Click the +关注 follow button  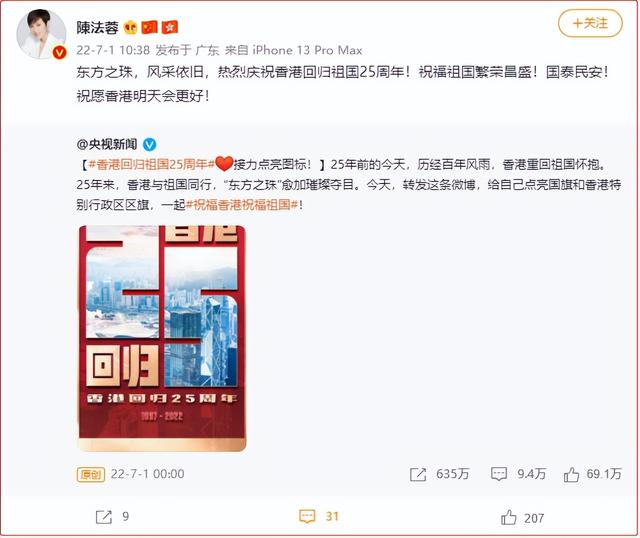click(x=590, y=23)
